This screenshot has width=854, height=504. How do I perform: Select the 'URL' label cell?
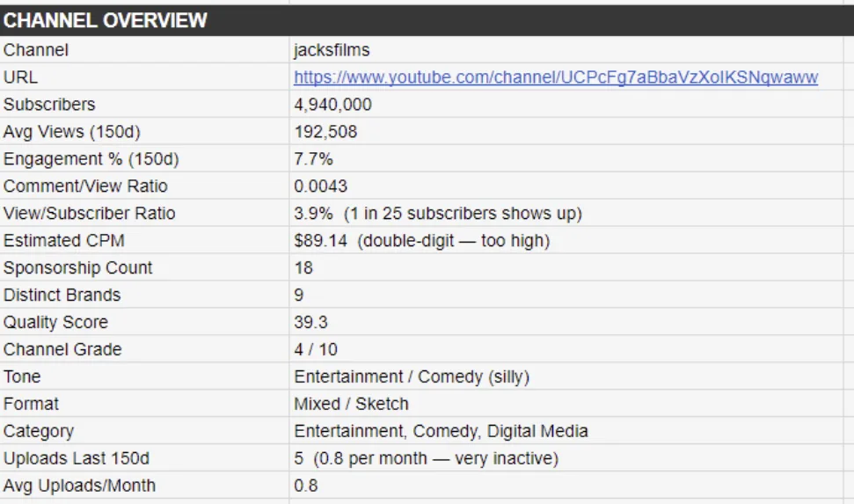click(144, 77)
